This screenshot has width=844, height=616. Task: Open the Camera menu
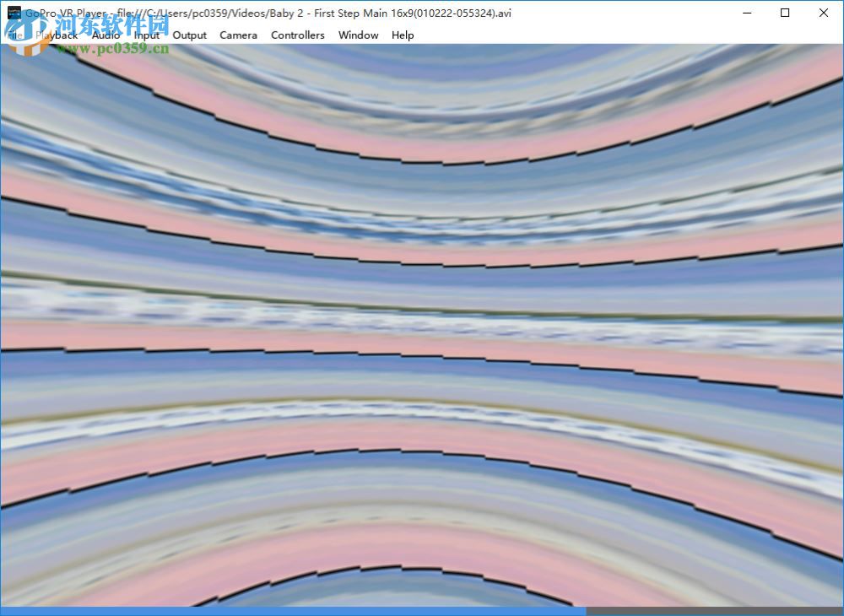coord(239,35)
